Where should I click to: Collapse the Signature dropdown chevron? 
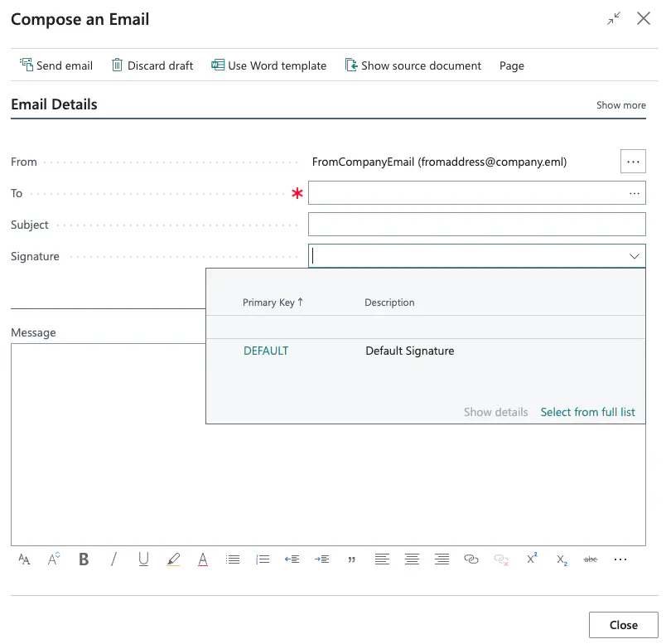pyautogui.click(x=635, y=256)
